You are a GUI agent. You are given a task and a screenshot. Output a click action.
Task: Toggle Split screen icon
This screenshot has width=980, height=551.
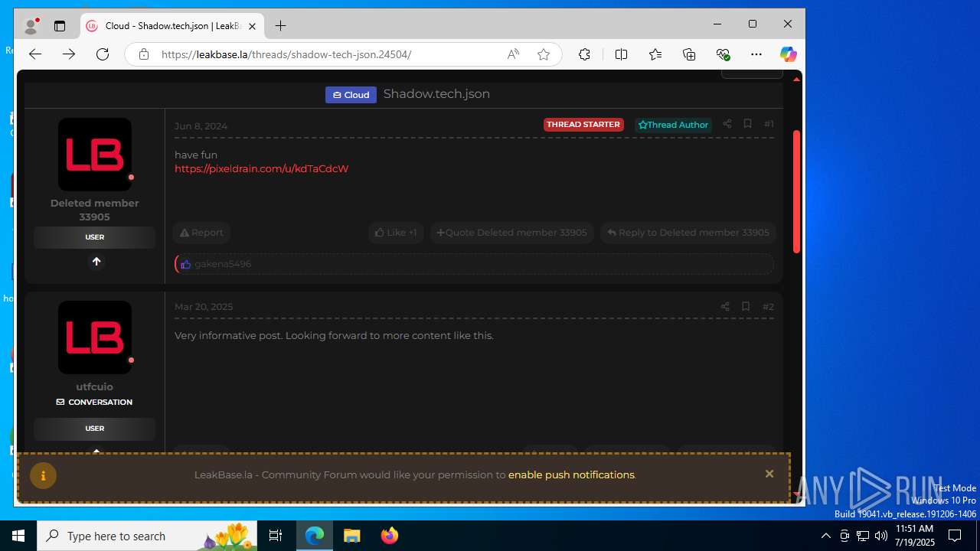[621, 54]
